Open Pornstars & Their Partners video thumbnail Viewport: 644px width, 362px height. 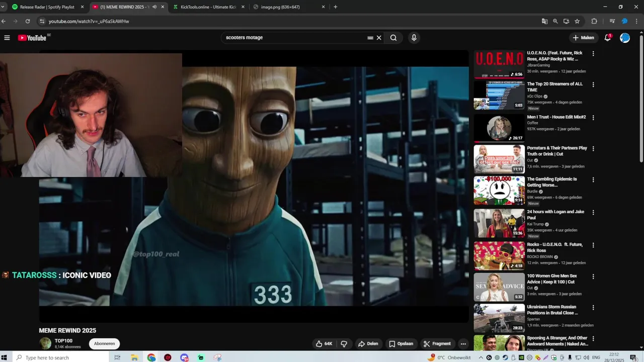pyautogui.click(x=499, y=159)
